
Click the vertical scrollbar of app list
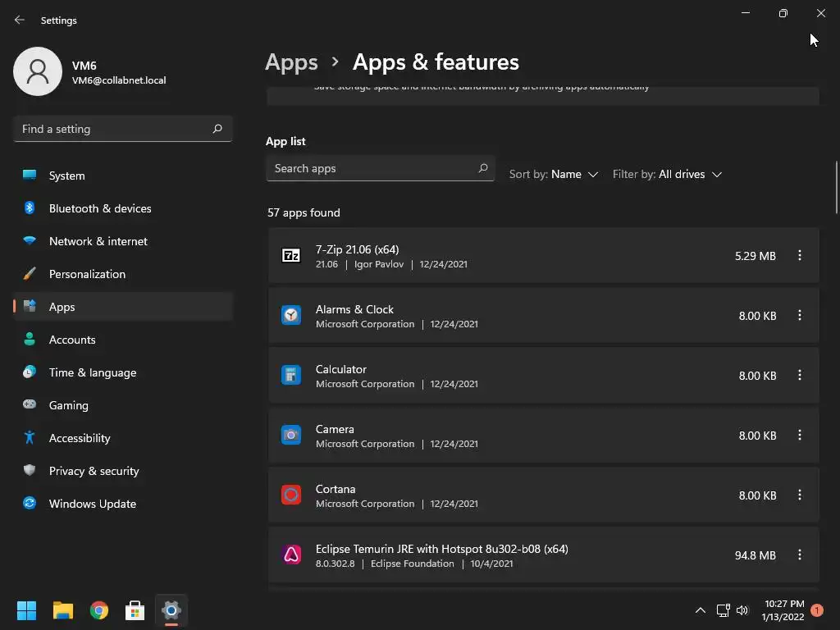tap(836, 187)
